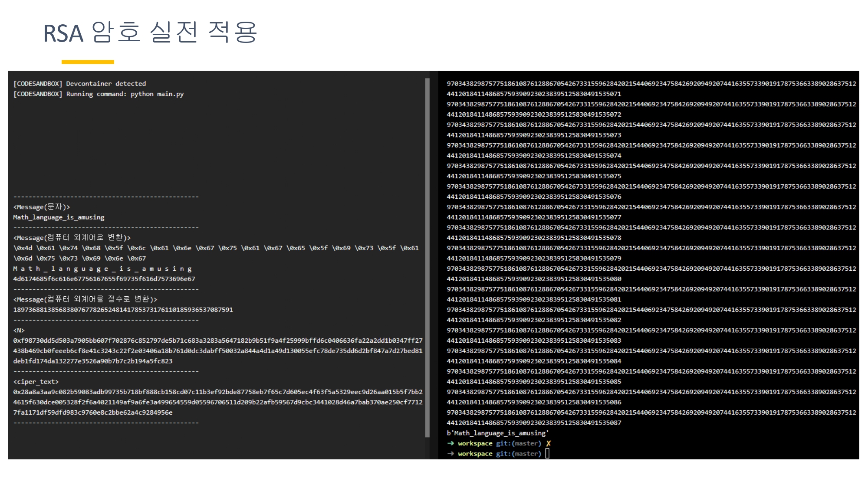This screenshot has height=488, width=868.
Task: Click the hex string starting 4d6174685f
Action: [x=104, y=279]
